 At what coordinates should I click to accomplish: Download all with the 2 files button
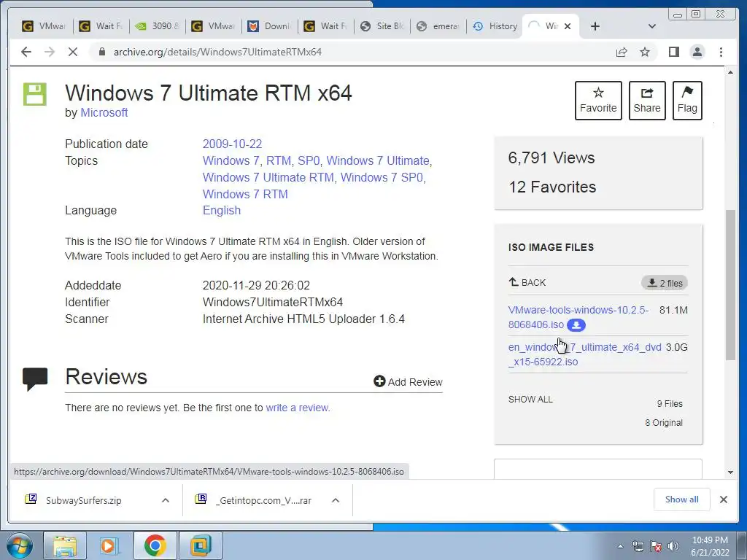pos(664,283)
